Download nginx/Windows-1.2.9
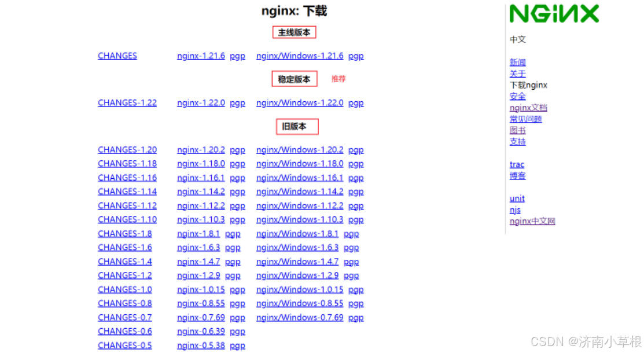 click(297, 275)
